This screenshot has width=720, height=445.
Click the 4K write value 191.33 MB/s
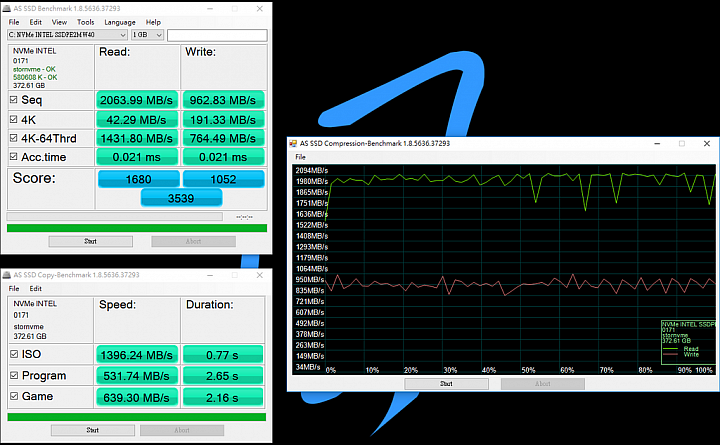(x=223, y=120)
